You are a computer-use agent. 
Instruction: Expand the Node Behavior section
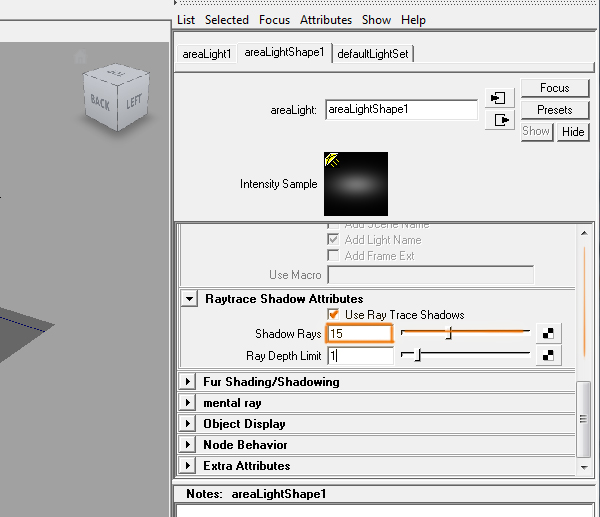pos(188,445)
